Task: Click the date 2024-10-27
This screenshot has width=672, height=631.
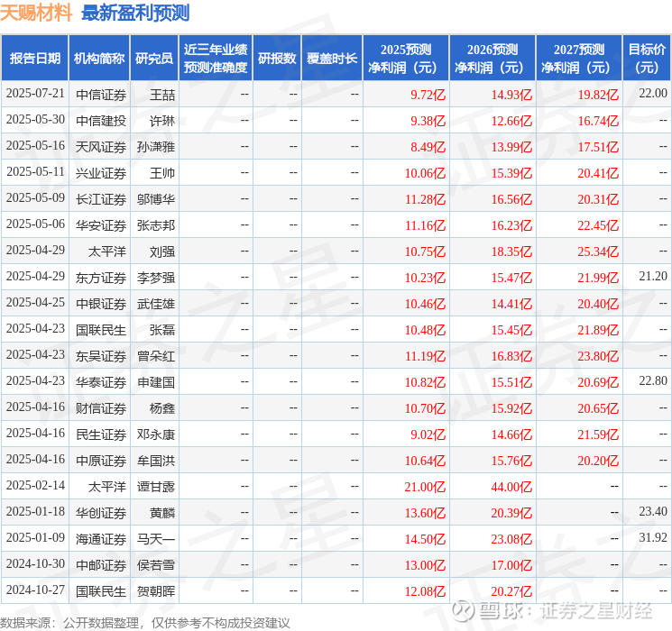Action: (x=35, y=590)
